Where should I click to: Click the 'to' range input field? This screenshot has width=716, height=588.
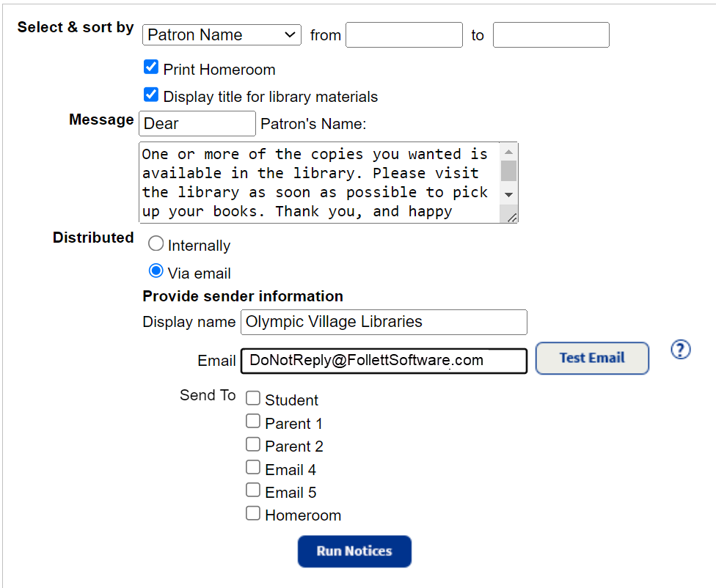pyautogui.click(x=550, y=34)
